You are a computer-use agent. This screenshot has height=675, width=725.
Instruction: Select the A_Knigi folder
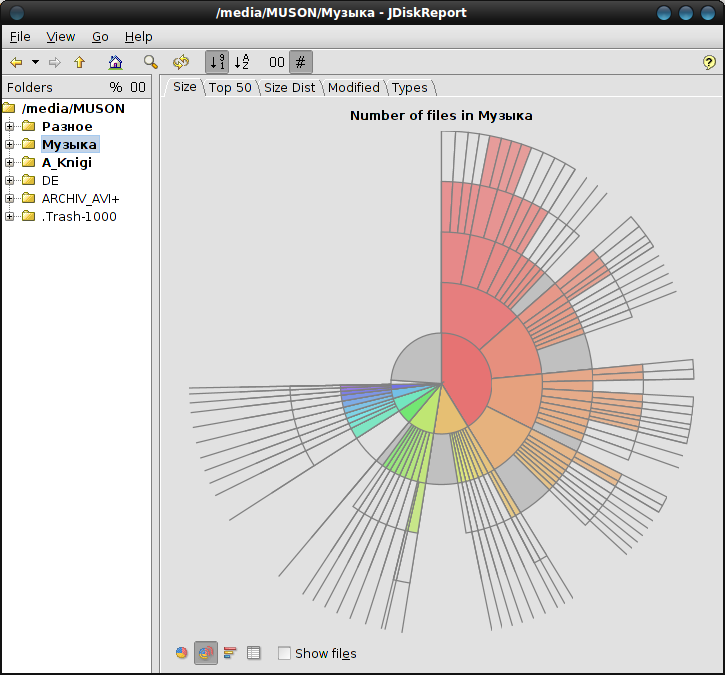click(67, 162)
